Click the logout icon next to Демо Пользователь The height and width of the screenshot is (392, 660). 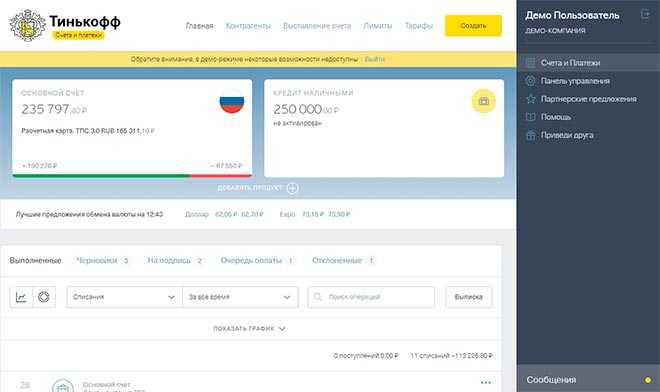[x=645, y=14]
